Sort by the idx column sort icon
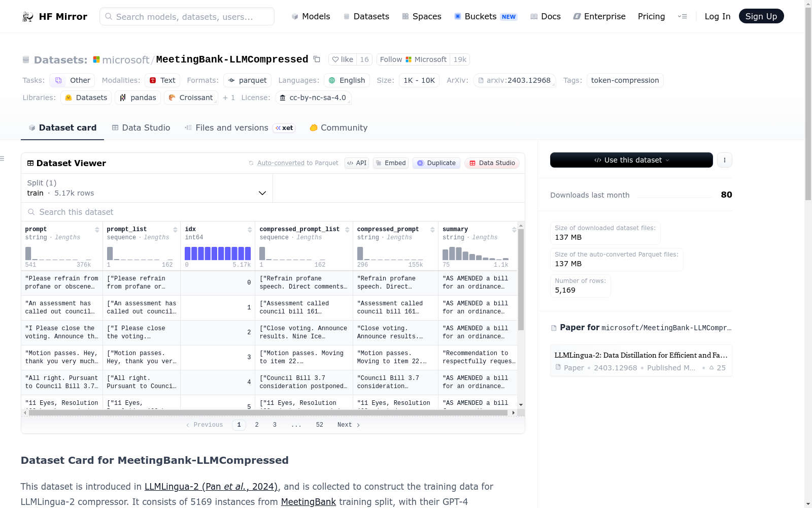812x508 pixels. click(x=250, y=230)
